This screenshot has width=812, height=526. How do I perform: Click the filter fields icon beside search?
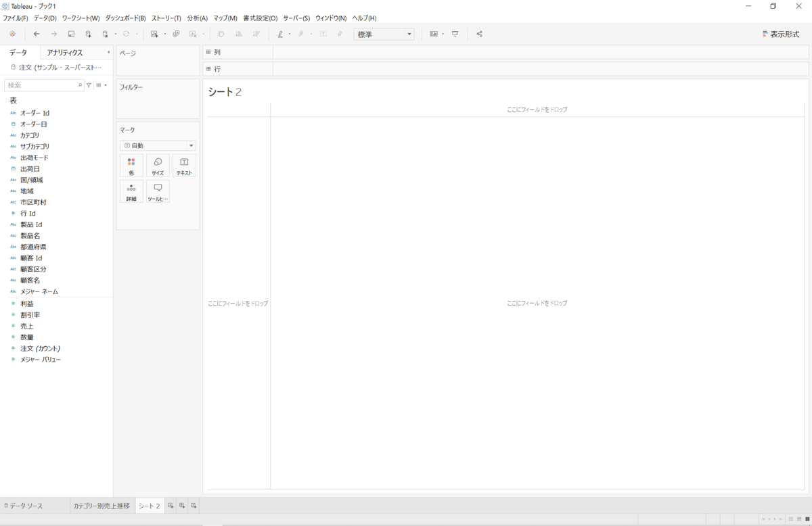click(89, 85)
